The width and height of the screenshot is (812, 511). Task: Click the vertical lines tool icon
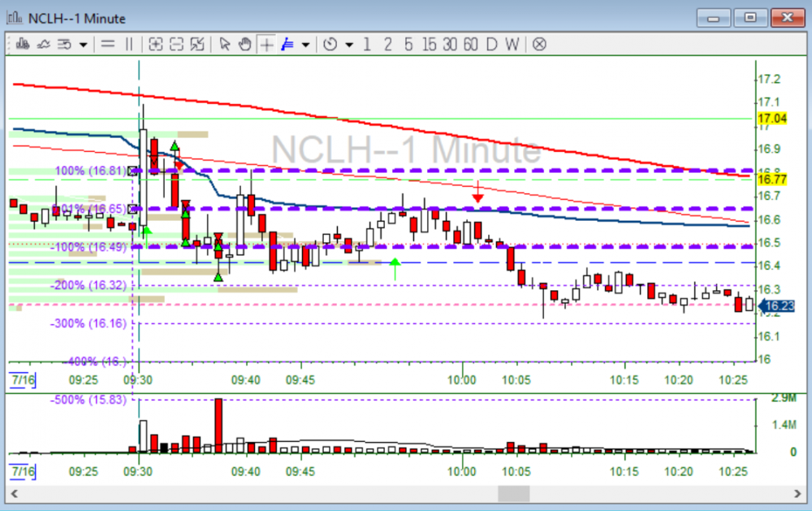128,44
